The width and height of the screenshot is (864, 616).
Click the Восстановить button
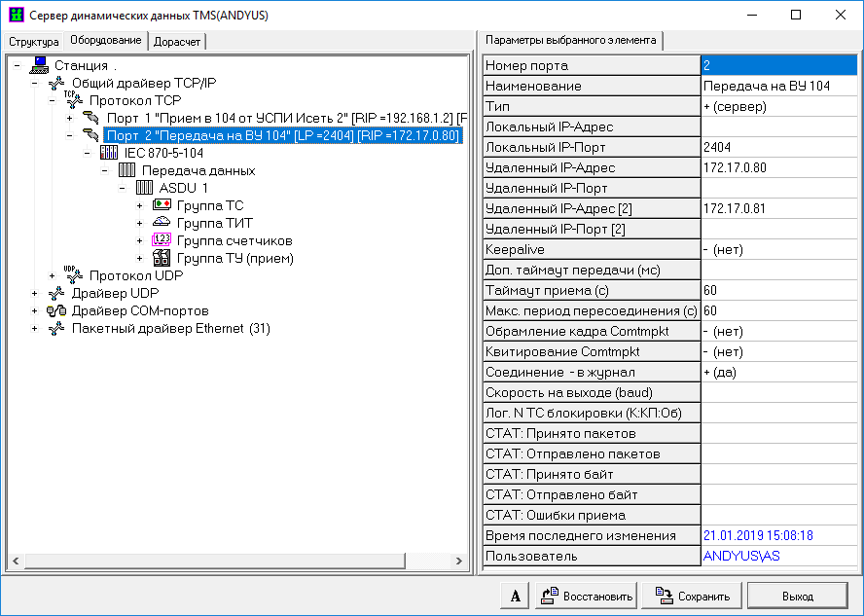click(587, 596)
